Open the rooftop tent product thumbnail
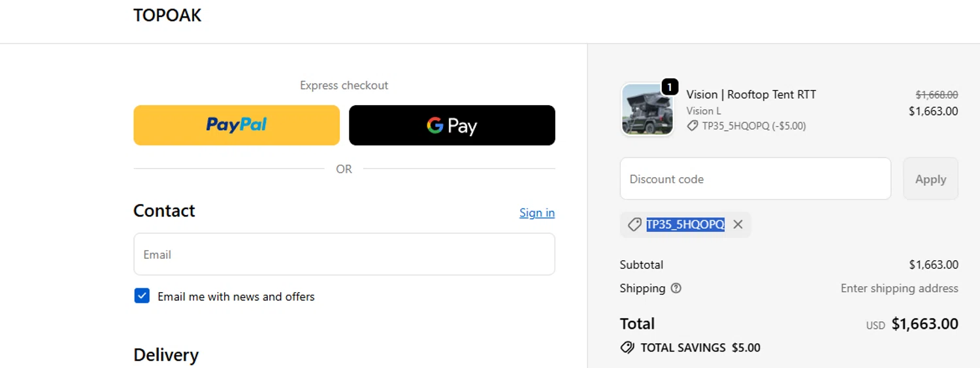 647,110
